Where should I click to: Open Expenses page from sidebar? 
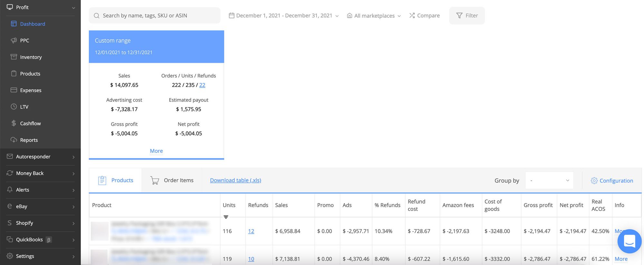(x=31, y=90)
